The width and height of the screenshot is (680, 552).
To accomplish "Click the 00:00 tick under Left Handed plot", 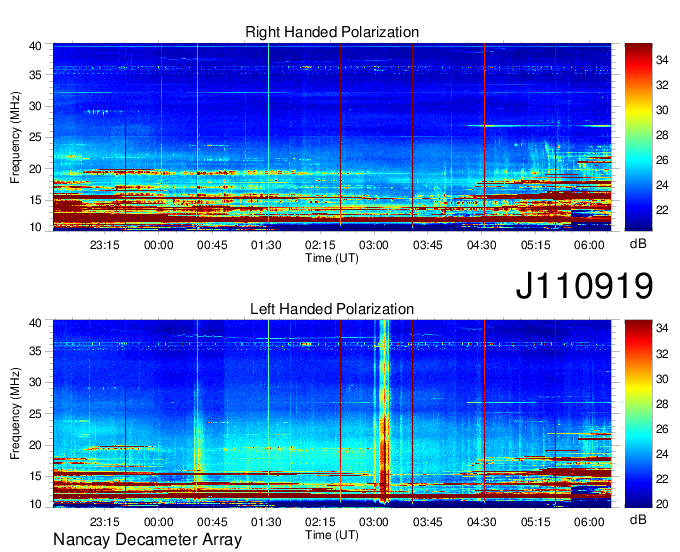I will coord(158,522).
